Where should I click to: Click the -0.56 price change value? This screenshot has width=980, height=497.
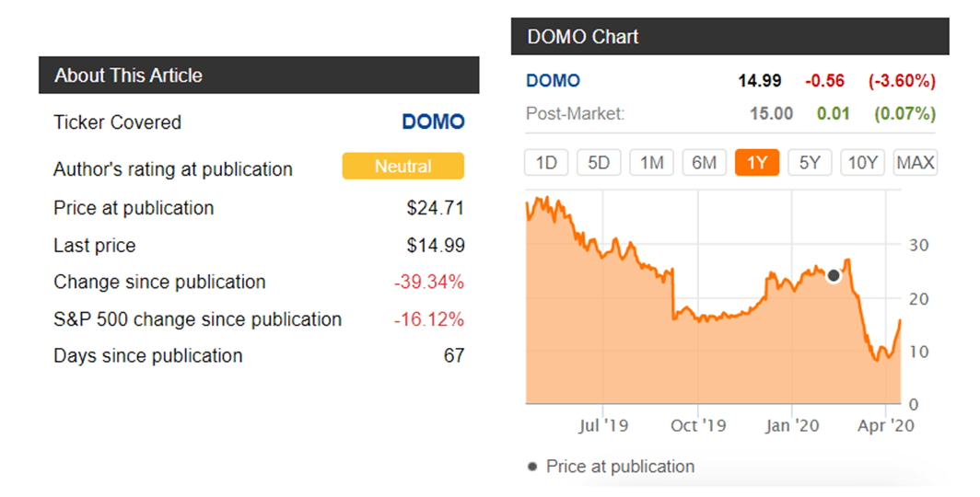pyautogui.click(x=824, y=81)
